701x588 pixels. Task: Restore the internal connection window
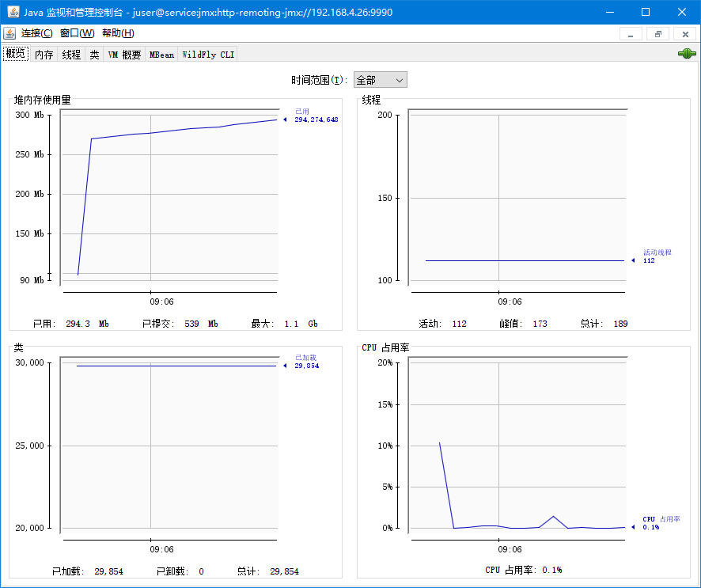coord(658,34)
